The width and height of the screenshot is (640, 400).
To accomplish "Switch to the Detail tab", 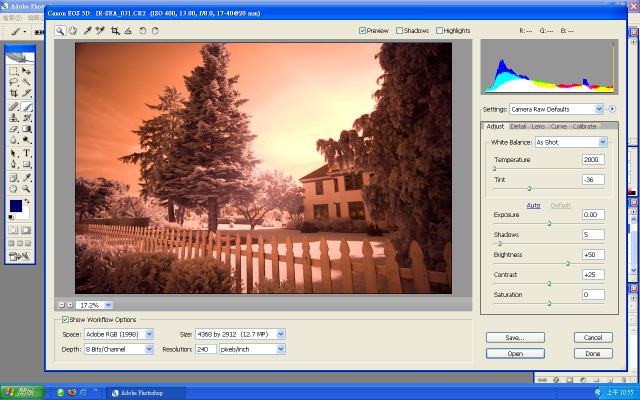I will pyautogui.click(x=518, y=127).
